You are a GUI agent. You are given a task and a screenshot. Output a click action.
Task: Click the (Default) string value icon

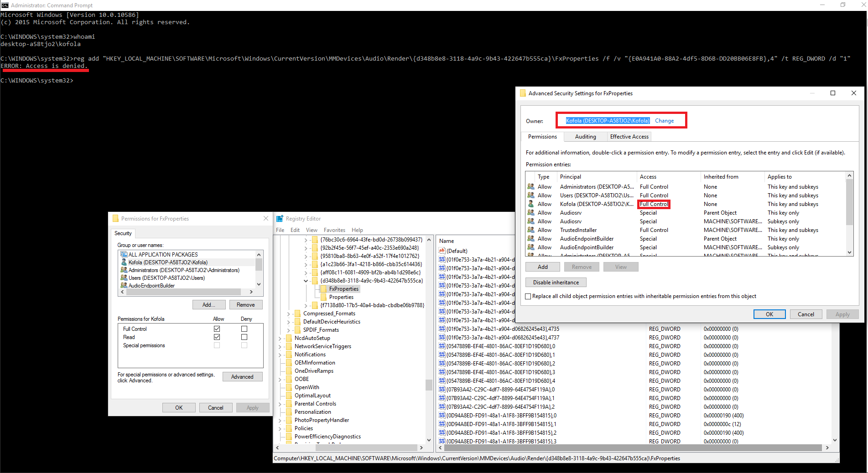[442, 251]
